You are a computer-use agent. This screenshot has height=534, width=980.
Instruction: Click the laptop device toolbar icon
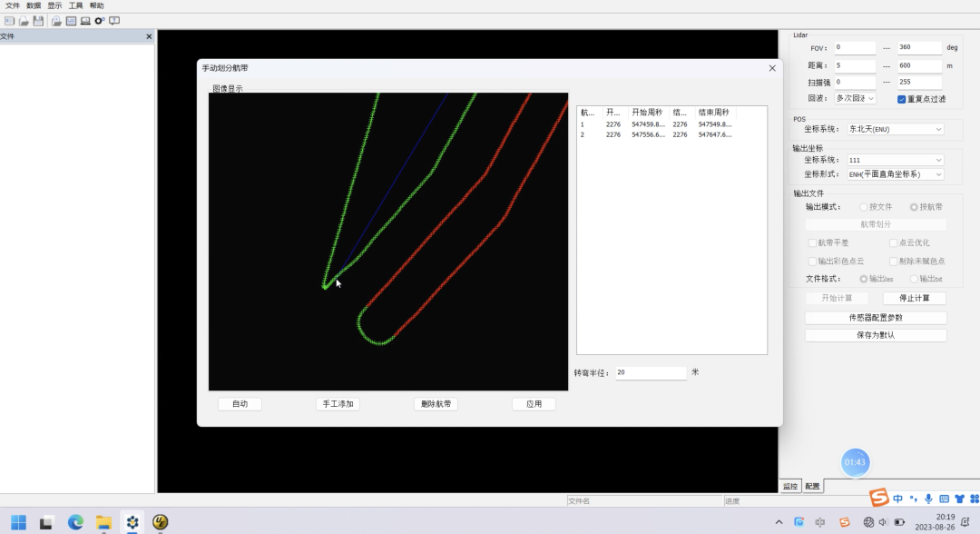[x=85, y=21]
